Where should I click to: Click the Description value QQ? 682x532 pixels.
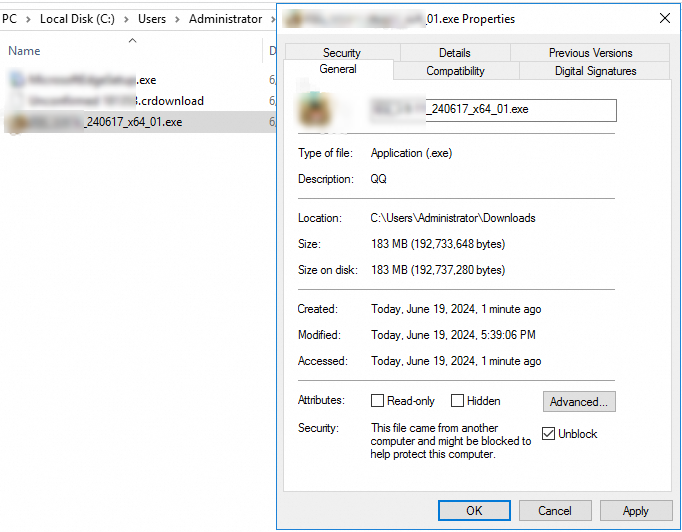pyautogui.click(x=378, y=179)
